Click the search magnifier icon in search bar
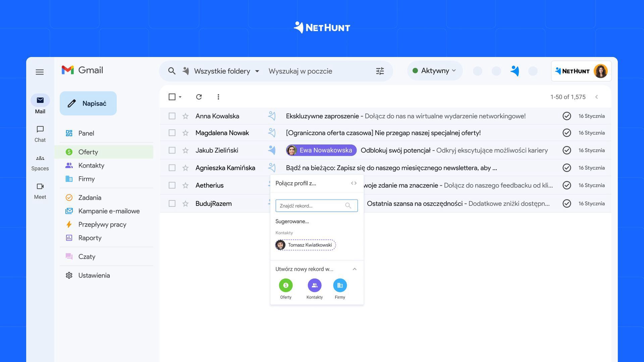Screen dimensions: 644x362 172,71
